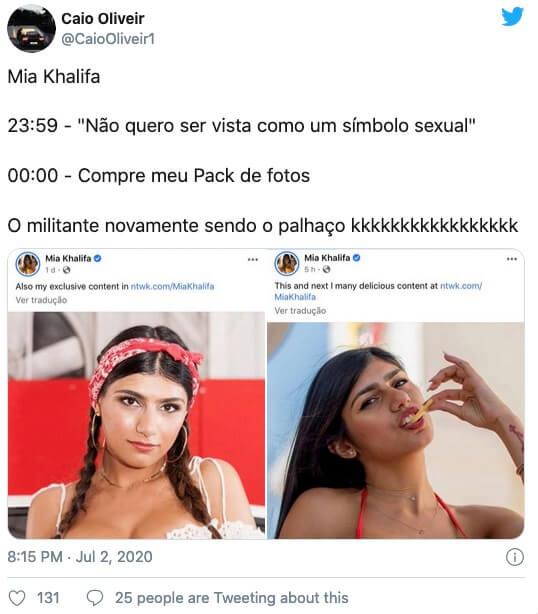Like the tweet with heart icon

(17, 598)
